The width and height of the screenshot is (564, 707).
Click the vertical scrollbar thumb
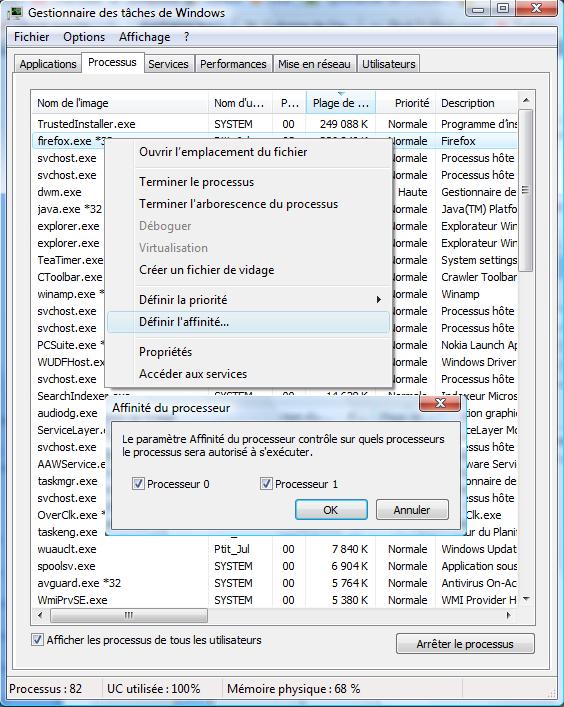point(526,190)
